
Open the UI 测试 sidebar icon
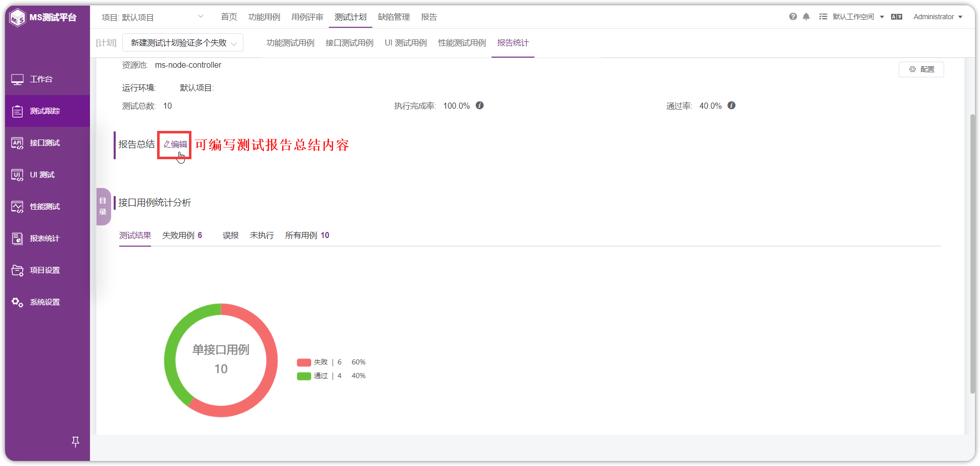18,175
